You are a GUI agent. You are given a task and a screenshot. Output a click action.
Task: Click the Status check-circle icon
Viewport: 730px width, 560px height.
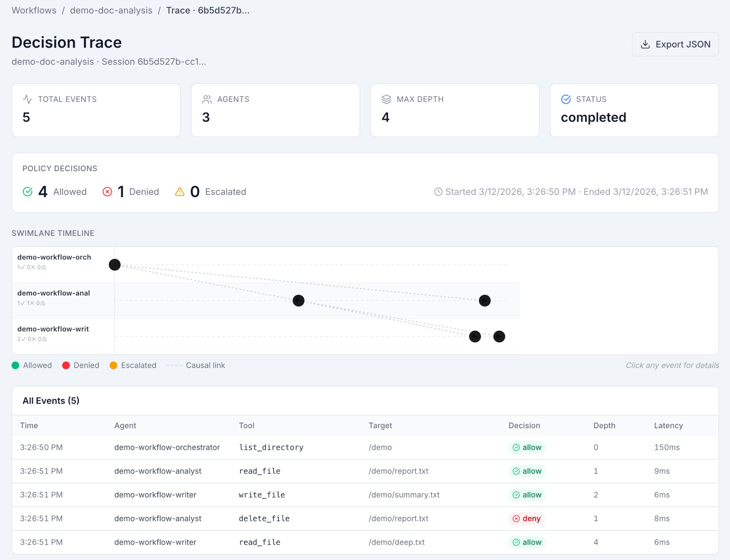566,99
